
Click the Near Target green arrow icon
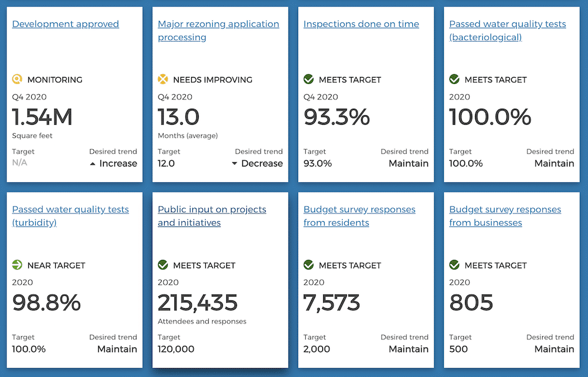tap(17, 265)
